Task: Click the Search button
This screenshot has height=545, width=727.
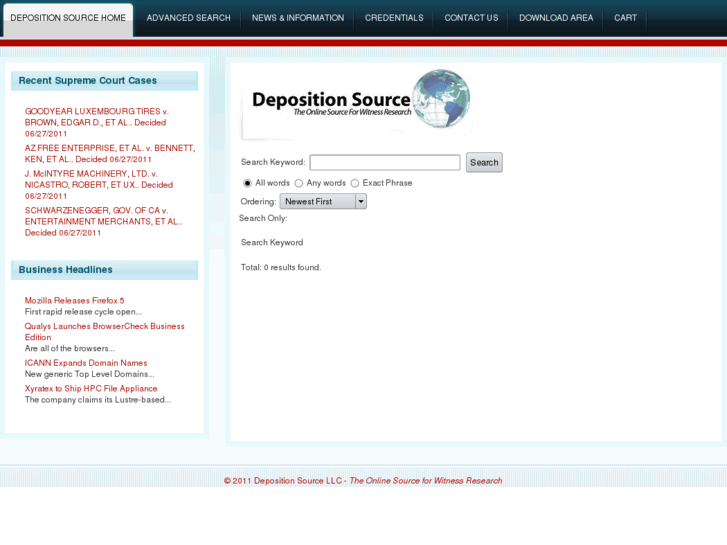Action: pyautogui.click(x=484, y=162)
